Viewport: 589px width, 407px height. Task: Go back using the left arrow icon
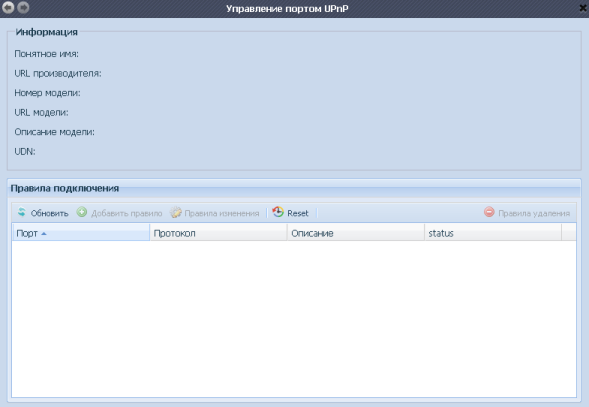(8, 8)
